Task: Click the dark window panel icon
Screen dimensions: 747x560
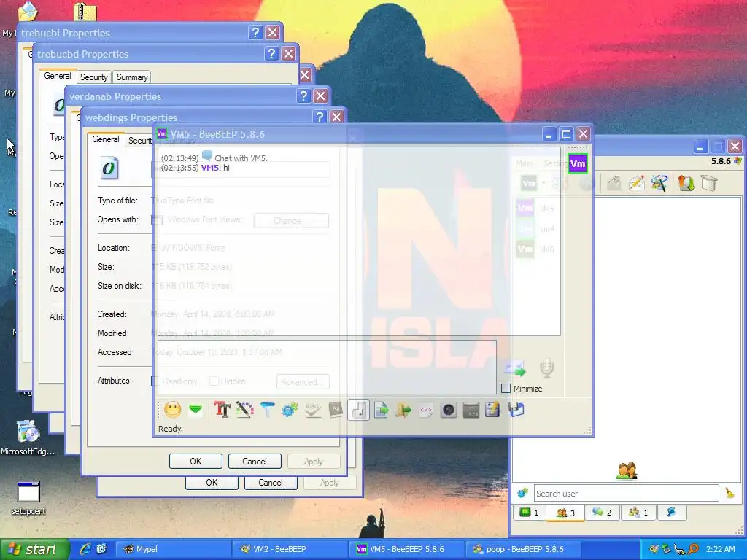Action: (x=471, y=410)
